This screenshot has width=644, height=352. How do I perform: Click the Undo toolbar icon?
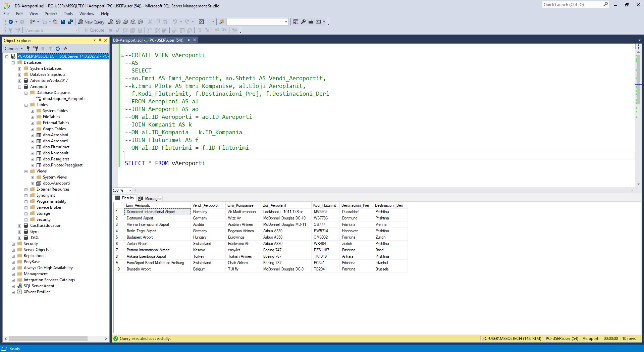point(175,22)
